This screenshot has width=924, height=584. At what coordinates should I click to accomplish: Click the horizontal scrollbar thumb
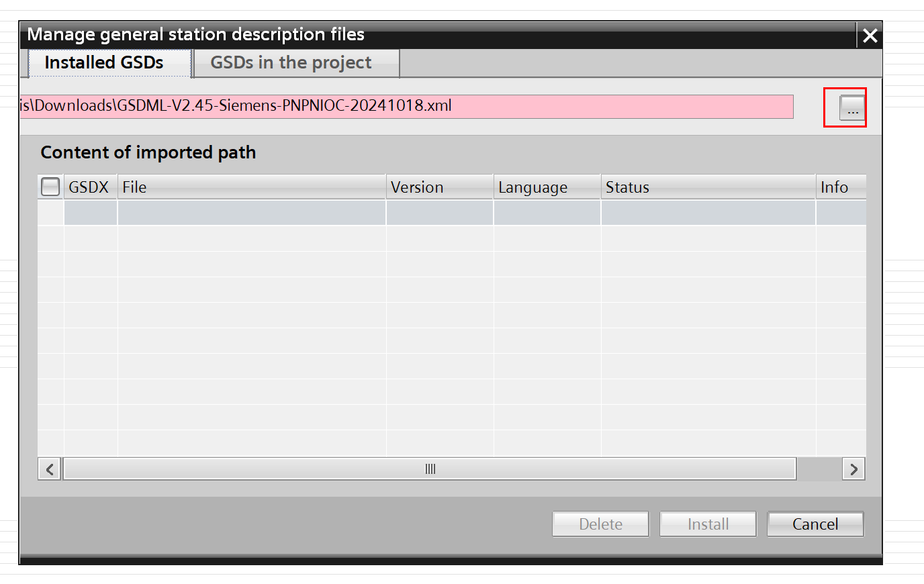tap(430, 469)
